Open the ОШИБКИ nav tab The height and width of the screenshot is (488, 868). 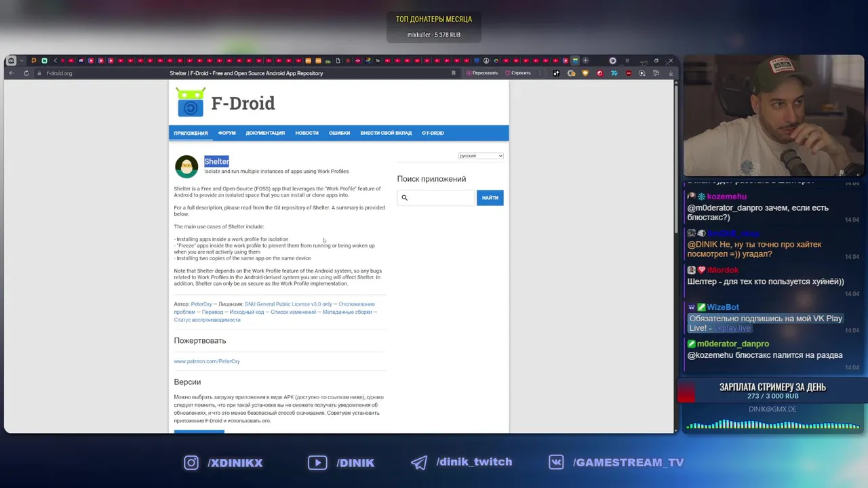click(x=340, y=133)
